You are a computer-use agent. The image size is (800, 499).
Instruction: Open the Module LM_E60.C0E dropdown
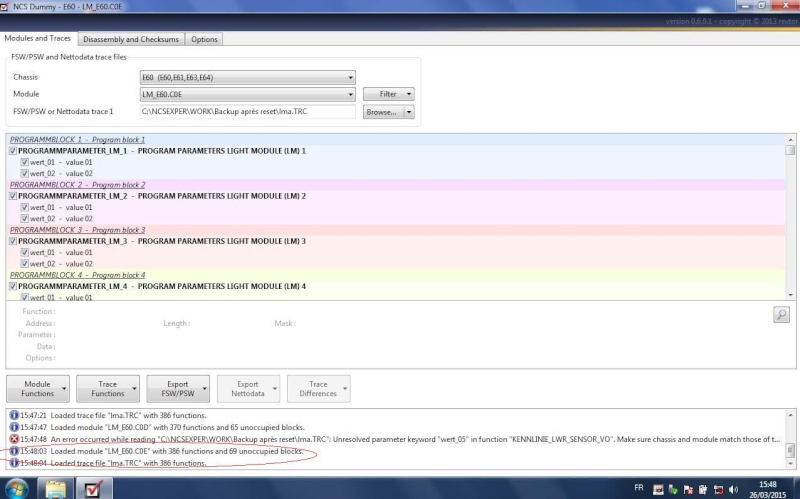[247, 94]
